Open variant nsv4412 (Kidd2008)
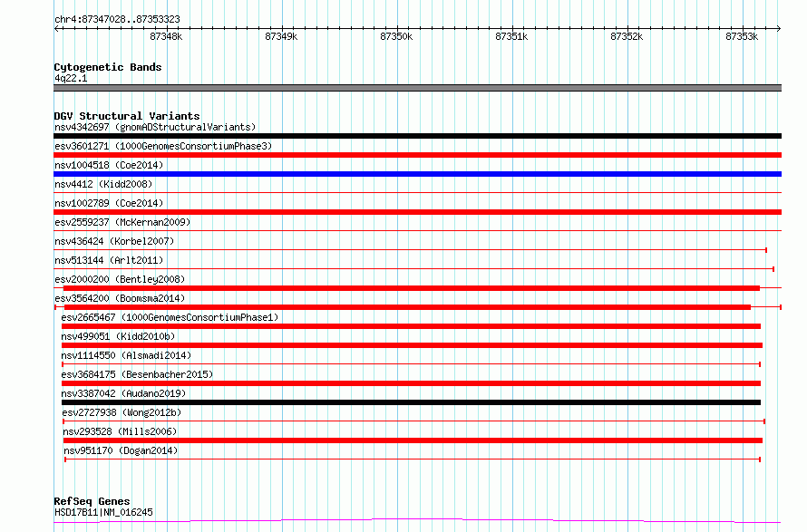807x532 pixels. tap(103, 184)
